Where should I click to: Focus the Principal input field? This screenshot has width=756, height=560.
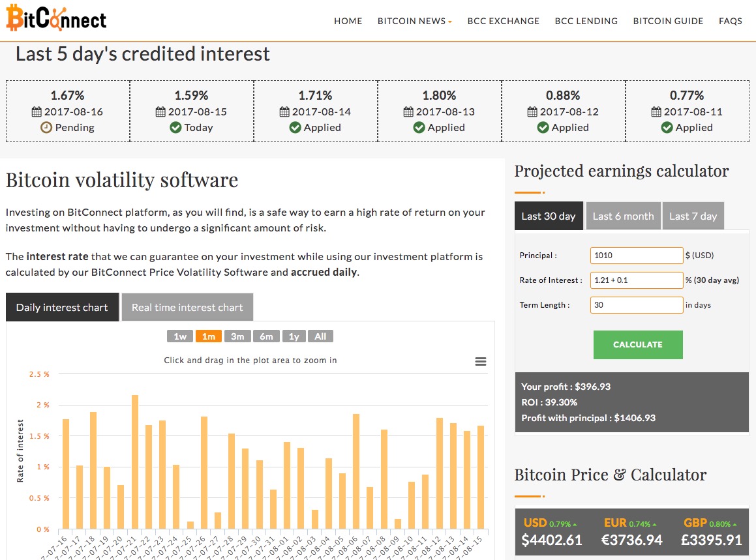(x=637, y=256)
